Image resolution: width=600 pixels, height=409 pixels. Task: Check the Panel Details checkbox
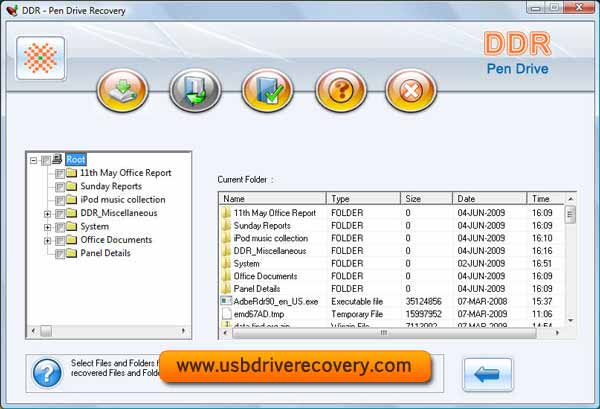coord(60,254)
